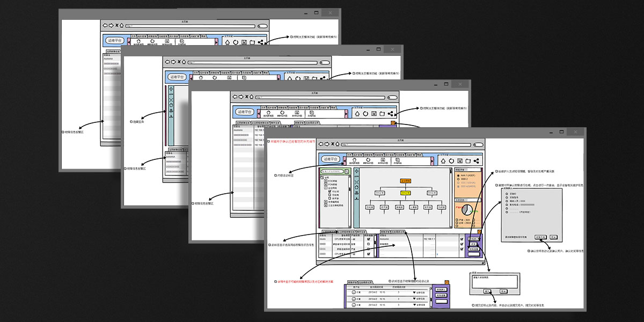Click the search magnifier icon above the tree
The height and width of the screenshot is (322, 644).
(x=347, y=171)
